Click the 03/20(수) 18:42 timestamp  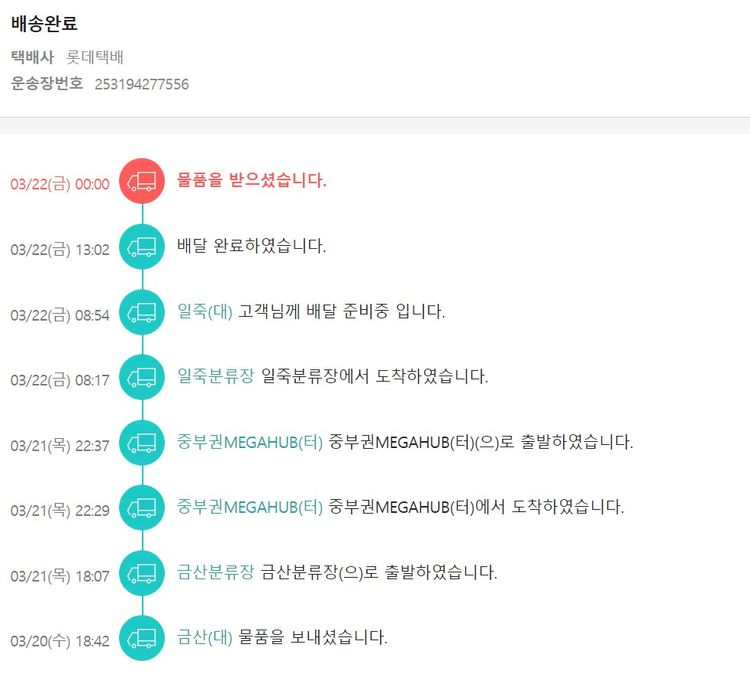click(60, 641)
